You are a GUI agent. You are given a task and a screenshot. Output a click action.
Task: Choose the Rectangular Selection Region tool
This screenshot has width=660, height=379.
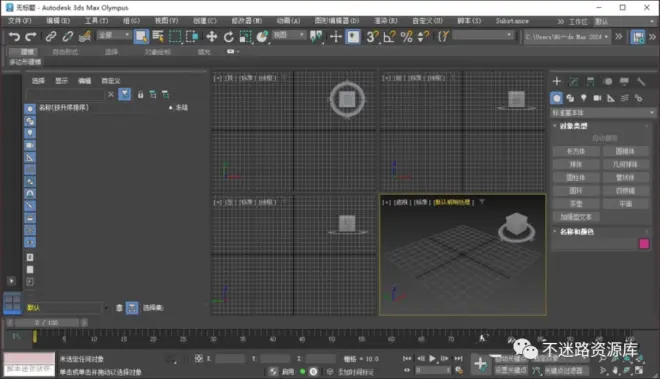pyautogui.click(x=175, y=37)
